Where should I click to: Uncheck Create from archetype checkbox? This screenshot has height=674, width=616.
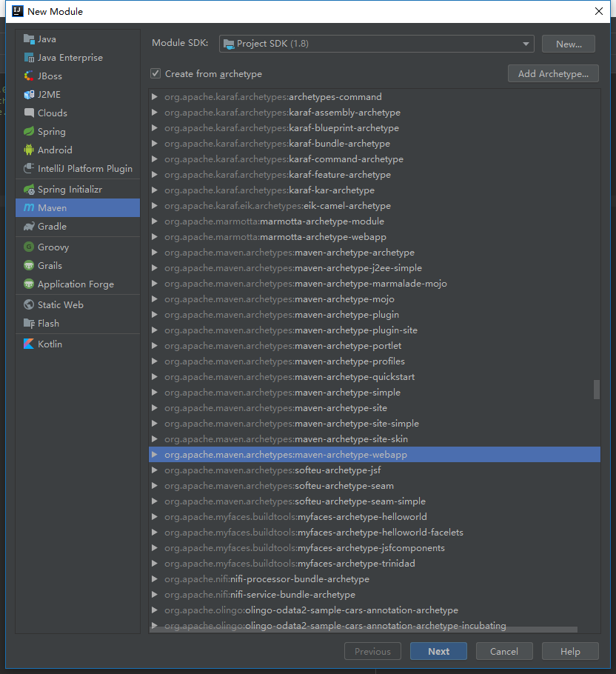pyautogui.click(x=155, y=73)
